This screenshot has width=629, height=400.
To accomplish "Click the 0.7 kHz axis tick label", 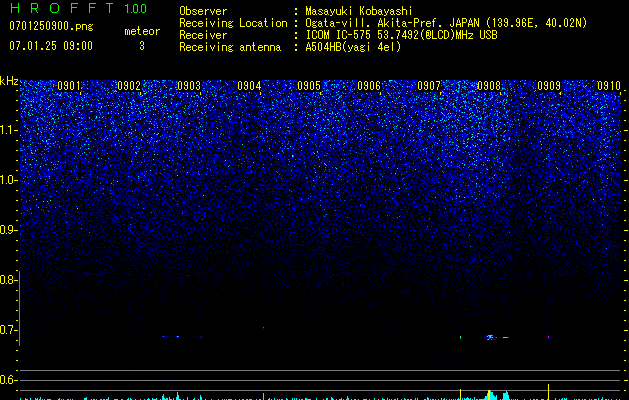I will pyautogui.click(x=8, y=330).
